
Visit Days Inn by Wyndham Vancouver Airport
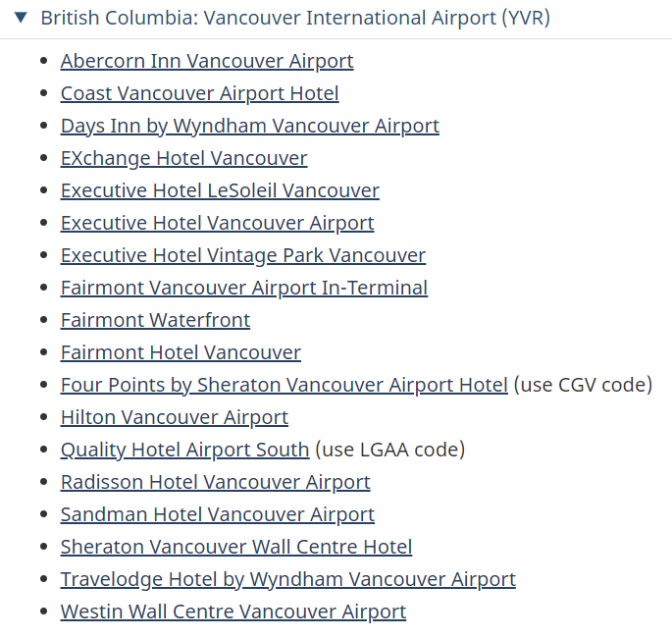tap(250, 126)
